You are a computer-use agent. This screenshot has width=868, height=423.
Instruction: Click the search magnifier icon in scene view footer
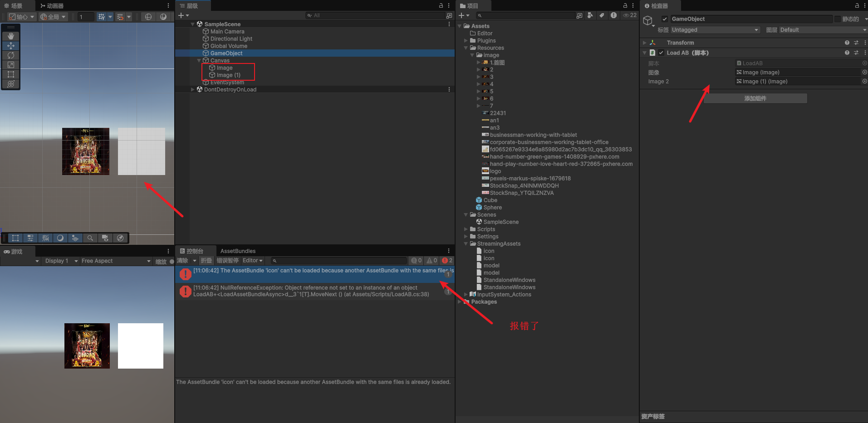tap(90, 238)
